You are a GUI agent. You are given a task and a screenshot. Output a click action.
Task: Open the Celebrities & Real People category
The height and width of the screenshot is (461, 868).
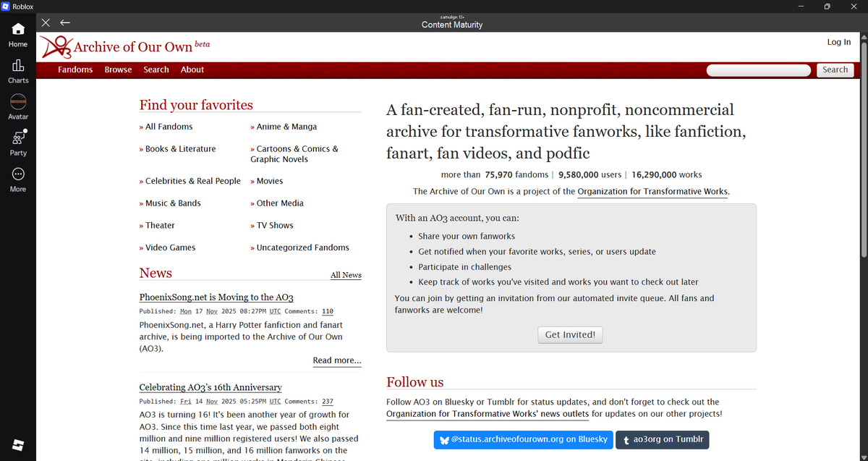coord(192,181)
